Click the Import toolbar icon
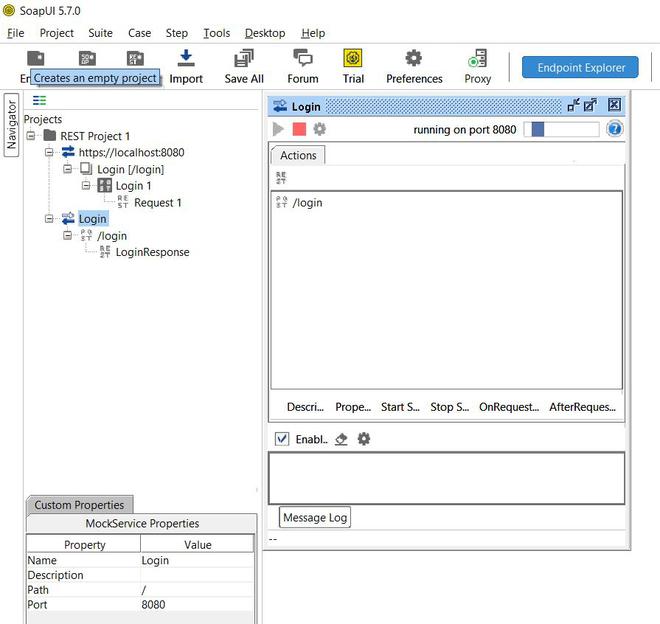Screen dimensions: 660x624 point(186,58)
